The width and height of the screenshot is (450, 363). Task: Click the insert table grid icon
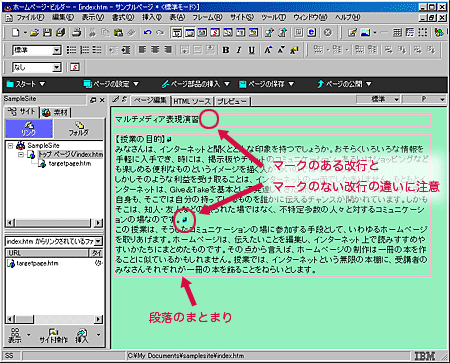pos(397,32)
